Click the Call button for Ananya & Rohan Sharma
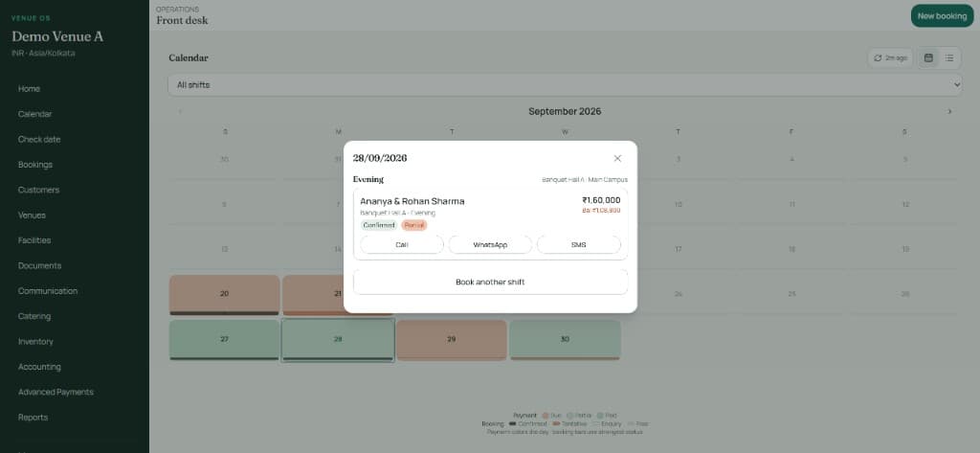This screenshot has width=980, height=453. point(402,244)
